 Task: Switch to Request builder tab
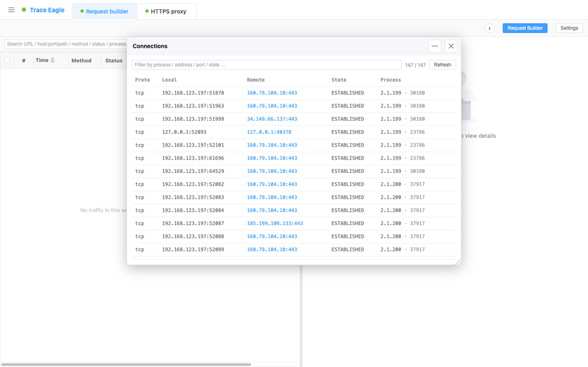[104, 12]
